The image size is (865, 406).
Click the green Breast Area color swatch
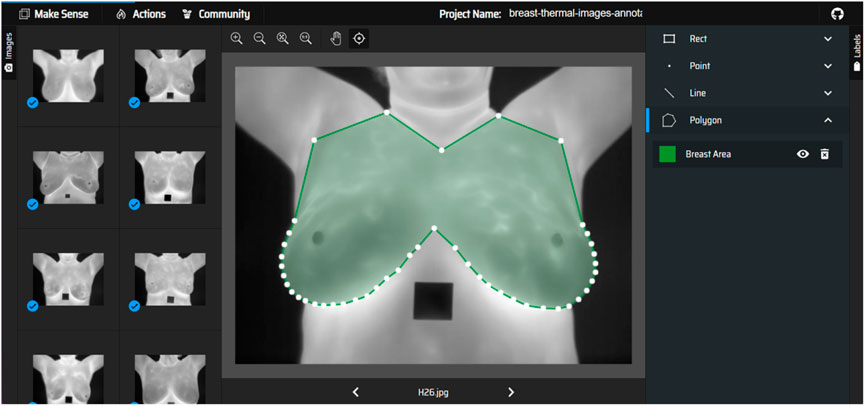(x=667, y=154)
